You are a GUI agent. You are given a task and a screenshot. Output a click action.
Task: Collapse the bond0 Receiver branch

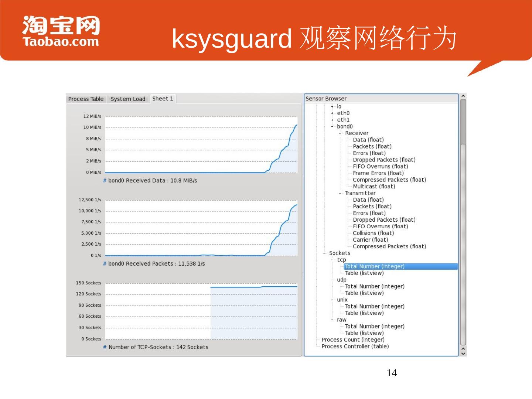(340, 133)
